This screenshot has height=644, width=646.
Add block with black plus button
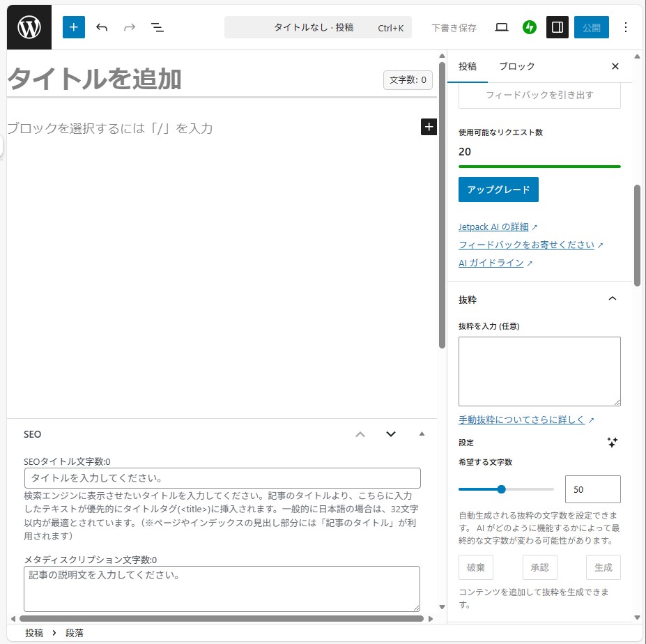coord(429,127)
